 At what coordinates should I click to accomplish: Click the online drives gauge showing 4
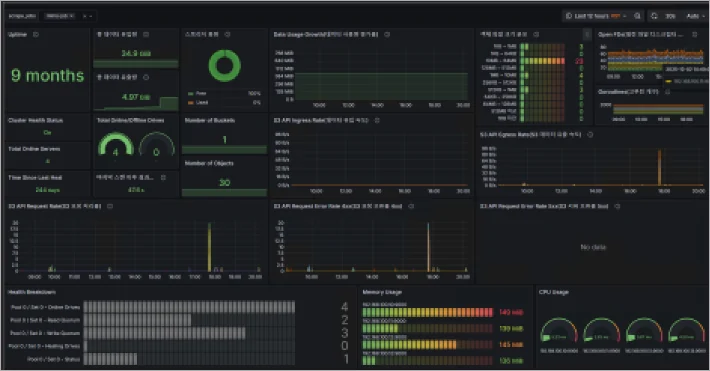pos(116,145)
